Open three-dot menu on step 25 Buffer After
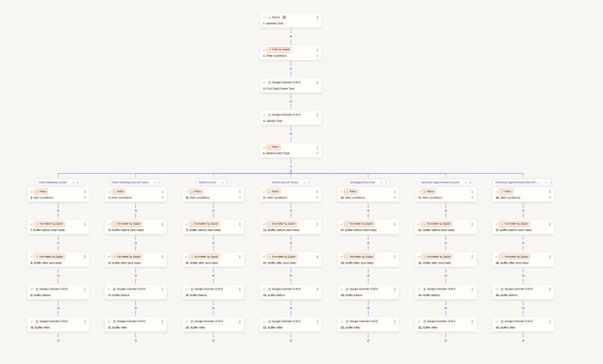 pyautogui.click(x=317, y=321)
